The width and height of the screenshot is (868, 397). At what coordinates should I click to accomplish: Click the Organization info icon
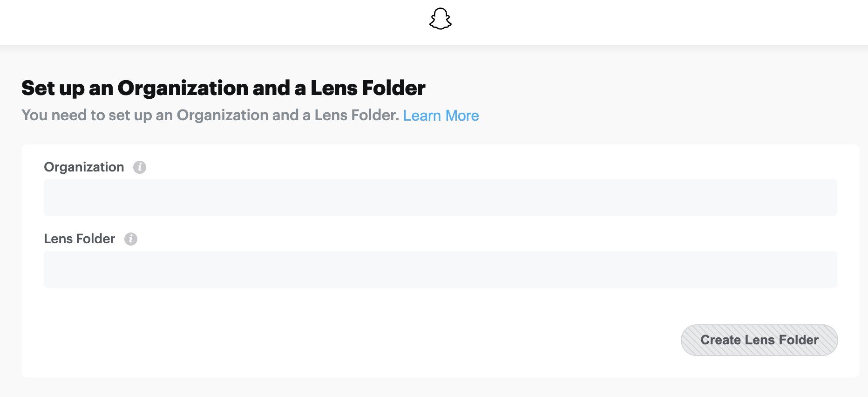(x=140, y=167)
